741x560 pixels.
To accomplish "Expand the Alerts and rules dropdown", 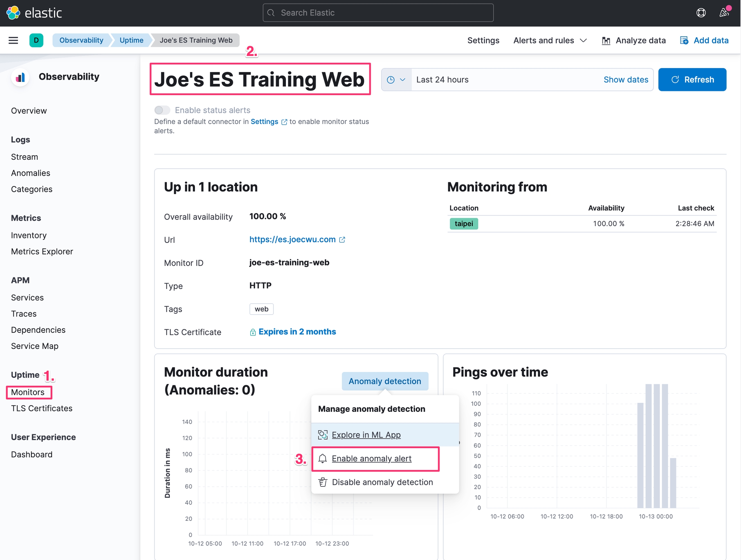I will click(550, 40).
